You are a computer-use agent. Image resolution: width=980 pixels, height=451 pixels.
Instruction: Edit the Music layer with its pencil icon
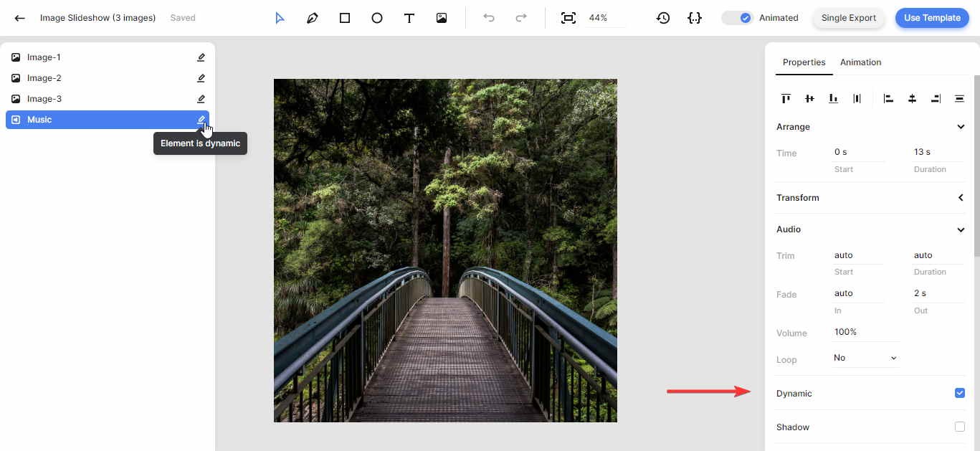click(201, 119)
